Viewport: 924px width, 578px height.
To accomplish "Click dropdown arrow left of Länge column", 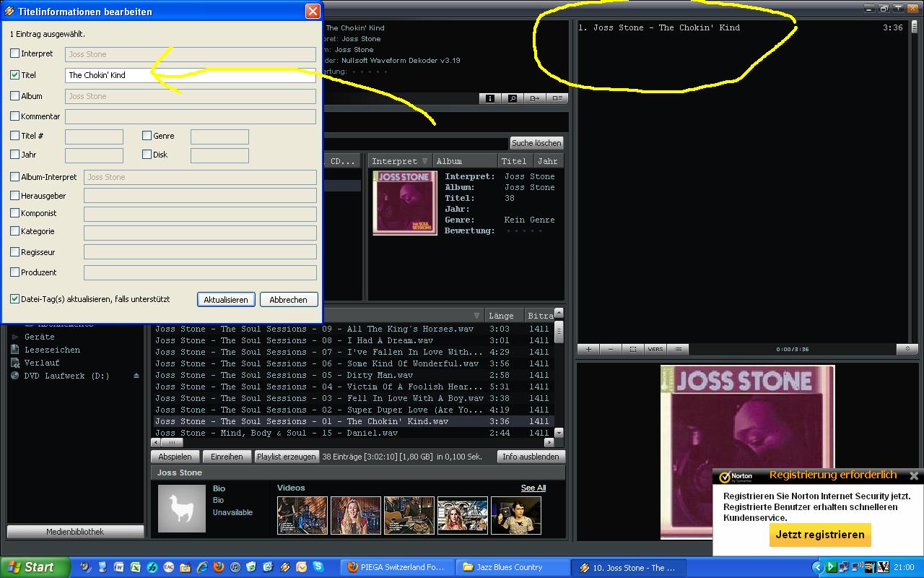I will click(x=476, y=316).
